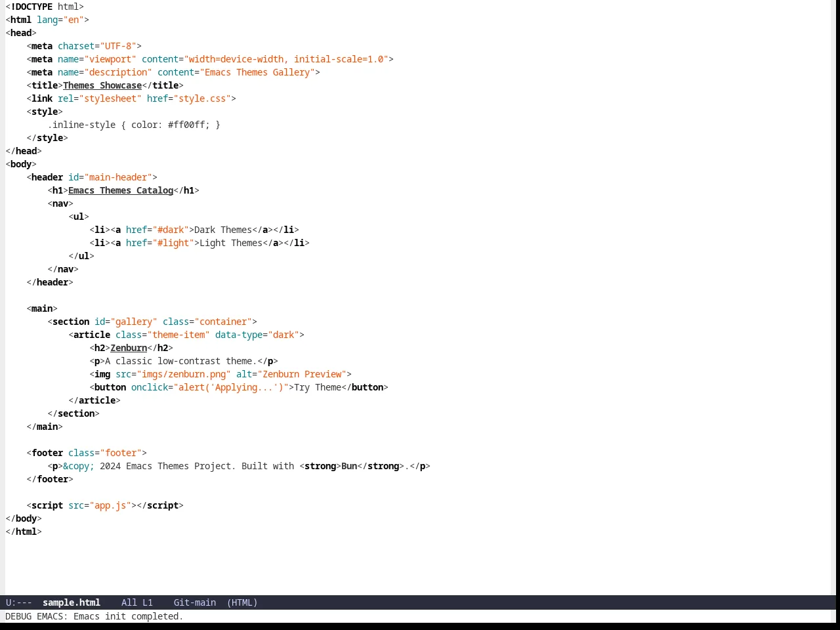Click the closing </html> tag
840x630 pixels.
coord(24,532)
